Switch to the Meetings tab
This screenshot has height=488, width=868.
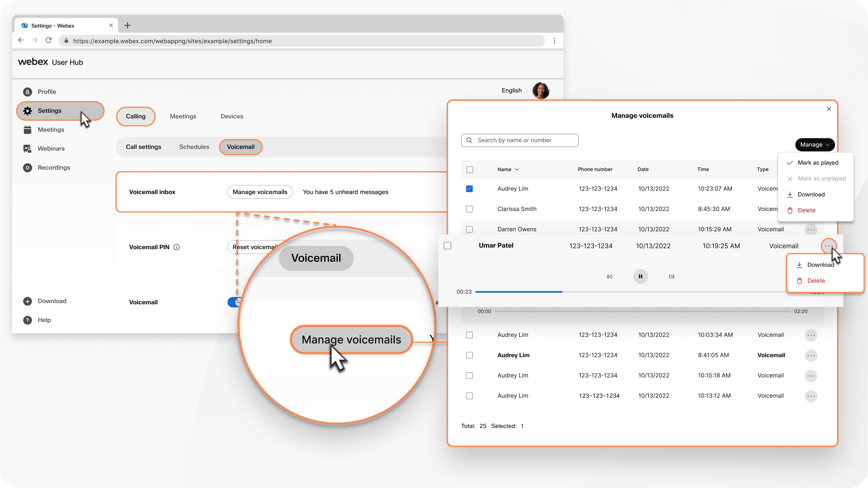(183, 116)
